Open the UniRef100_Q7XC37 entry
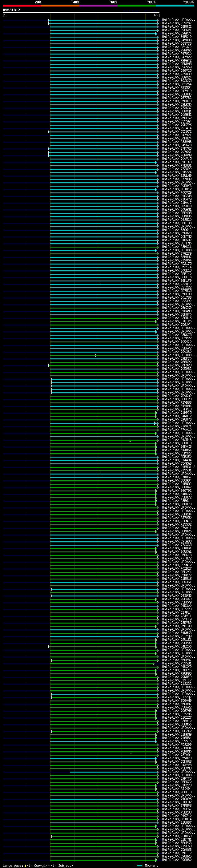This screenshot has height=868, width=197. 176,108
